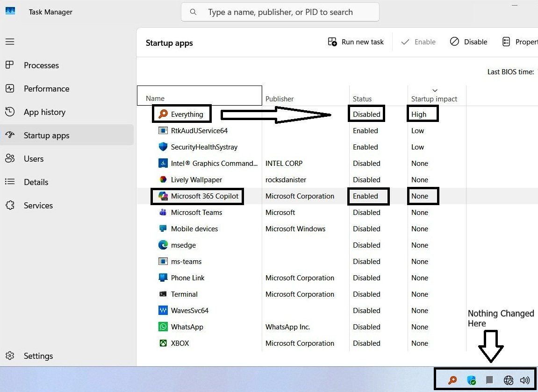538x392 pixels.
Task: Open the hamburger navigation menu
Action: click(10, 42)
